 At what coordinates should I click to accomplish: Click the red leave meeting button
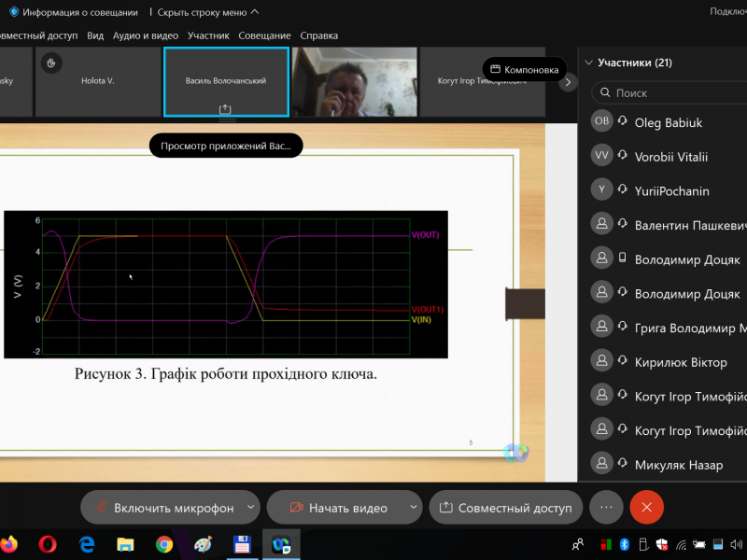[646, 508]
